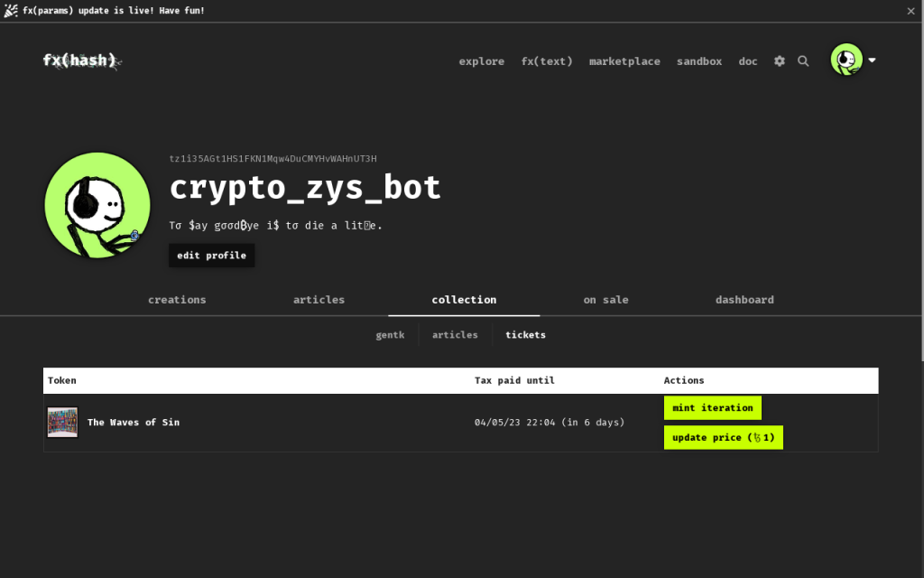This screenshot has height=578, width=924.
Task: Navigate to the sandbox page
Action: click(699, 61)
